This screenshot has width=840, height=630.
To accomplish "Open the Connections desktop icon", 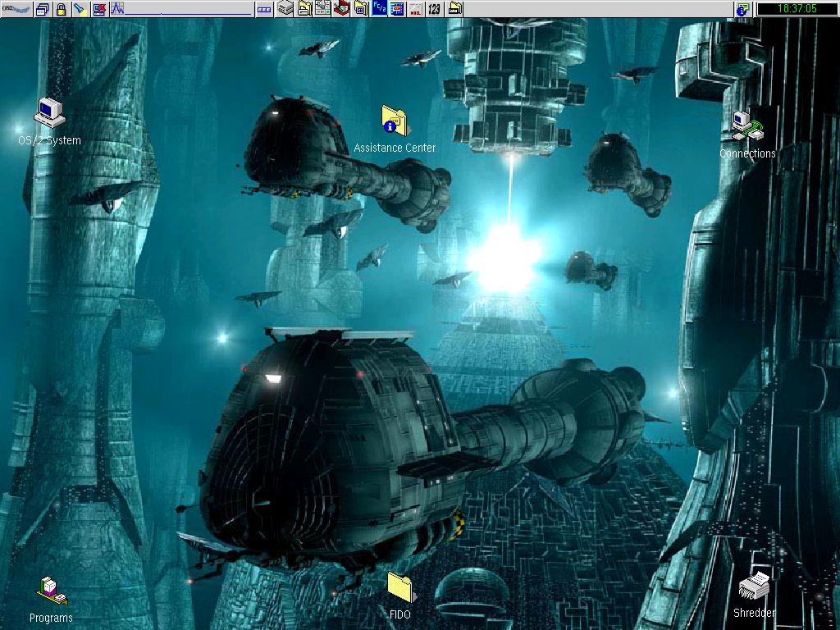I will [x=747, y=135].
